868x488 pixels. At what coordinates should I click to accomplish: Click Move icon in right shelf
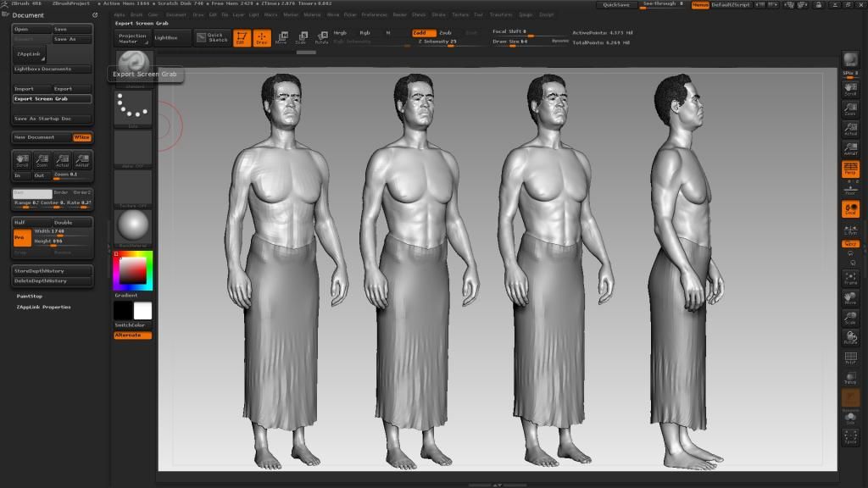(x=850, y=297)
